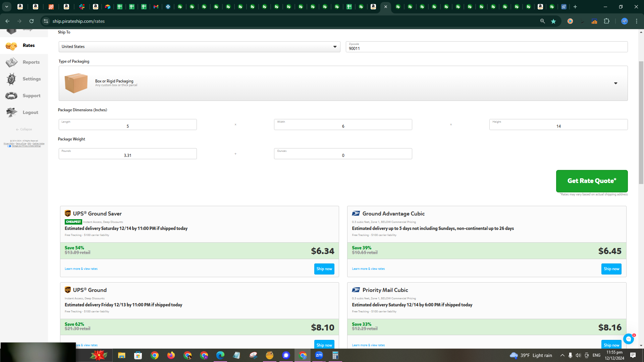
Task: Focus the Height dimension field
Action: [558, 125]
